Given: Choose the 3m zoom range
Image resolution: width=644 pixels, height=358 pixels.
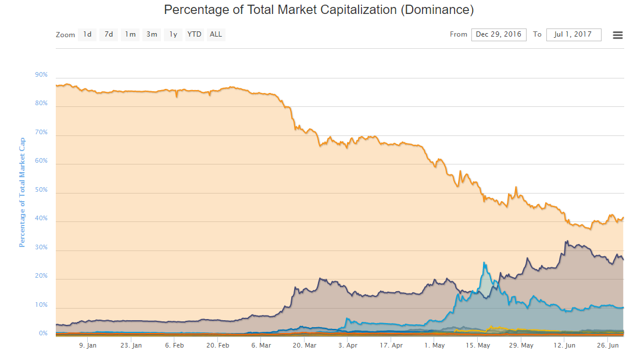Looking at the screenshot, I should click(152, 34).
